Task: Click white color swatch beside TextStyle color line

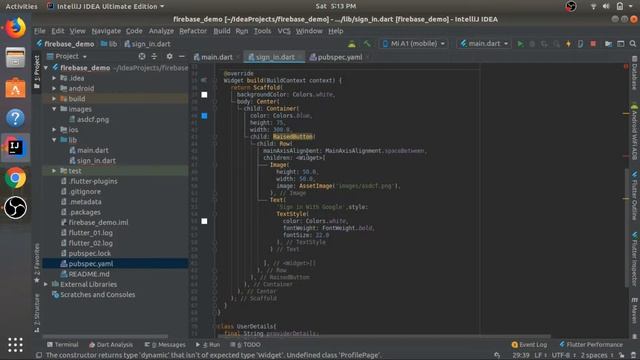Action: (204, 221)
